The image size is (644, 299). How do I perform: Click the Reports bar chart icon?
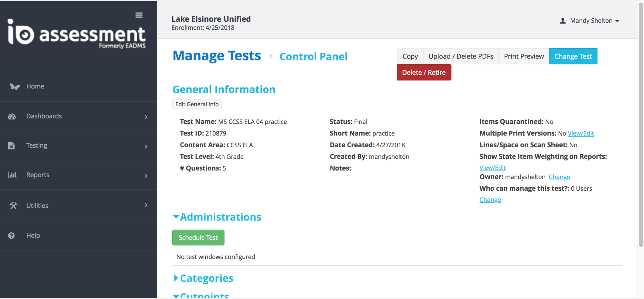12,175
